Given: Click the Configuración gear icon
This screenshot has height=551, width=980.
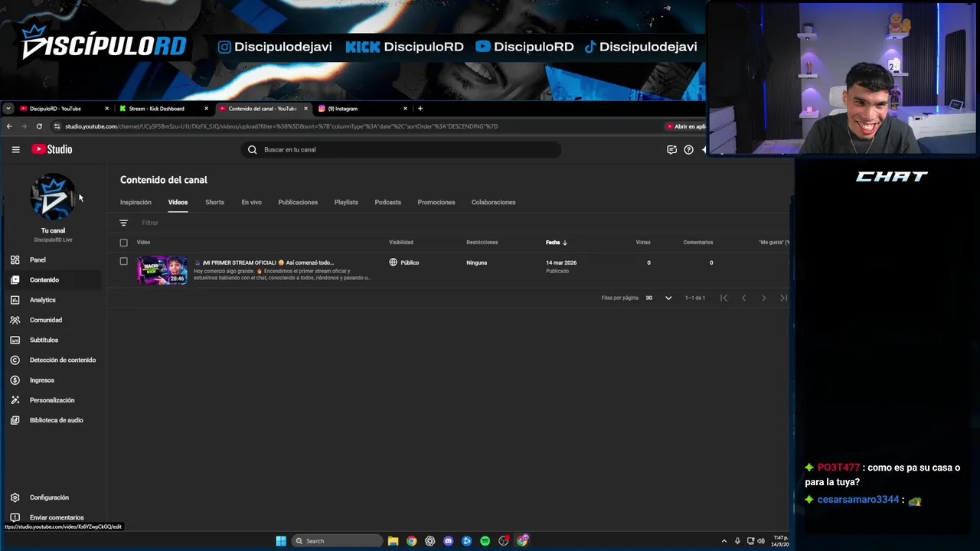Looking at the screenshot, I should click(x=15, y=497).
